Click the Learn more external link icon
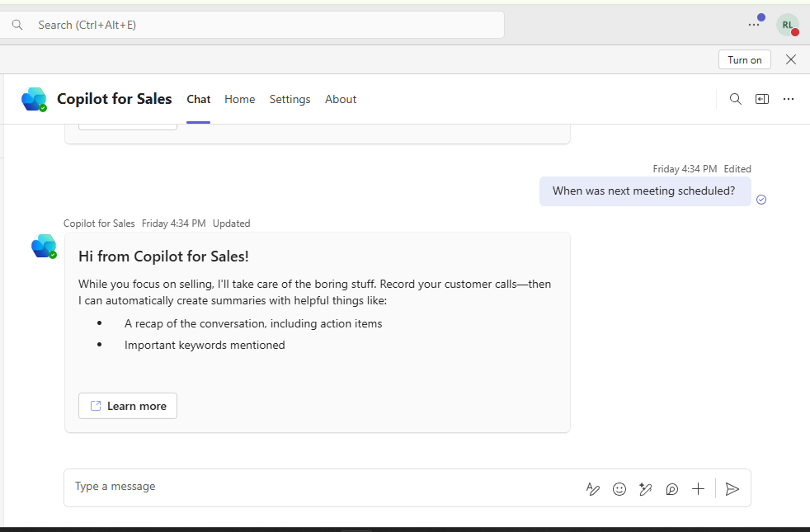 (x=96, y=406)
